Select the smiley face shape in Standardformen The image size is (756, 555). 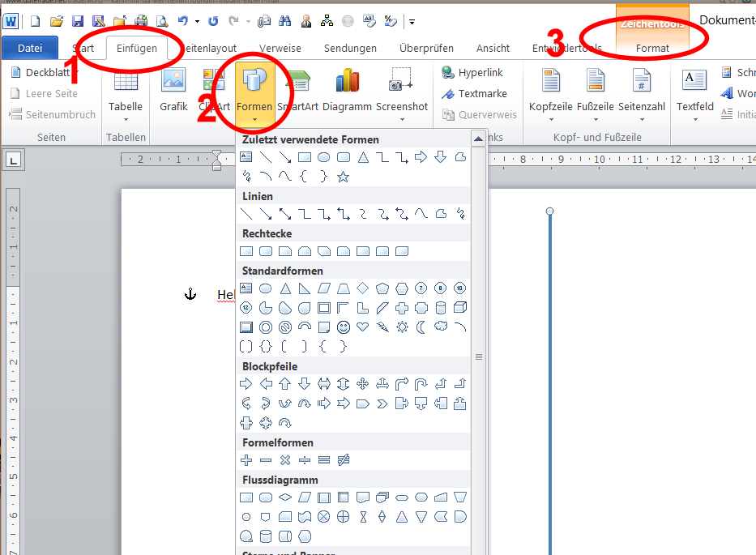click(x=344, y=327)
